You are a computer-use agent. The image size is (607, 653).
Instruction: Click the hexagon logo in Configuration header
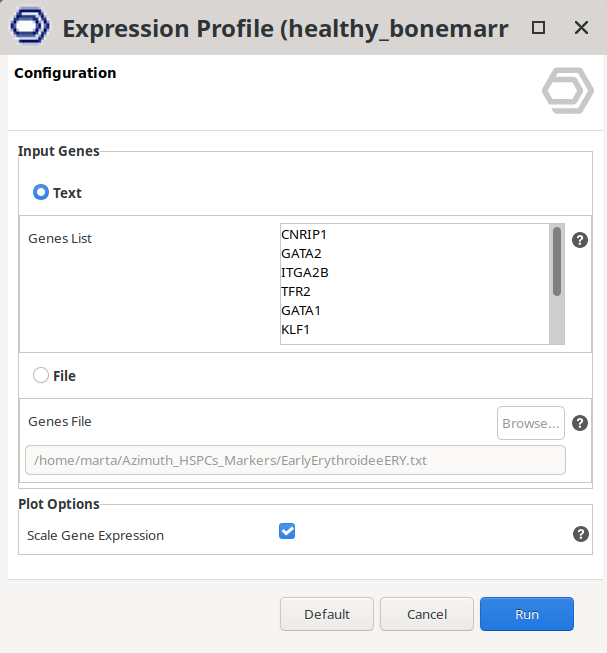pyautogui.click(x=568, y=91)
